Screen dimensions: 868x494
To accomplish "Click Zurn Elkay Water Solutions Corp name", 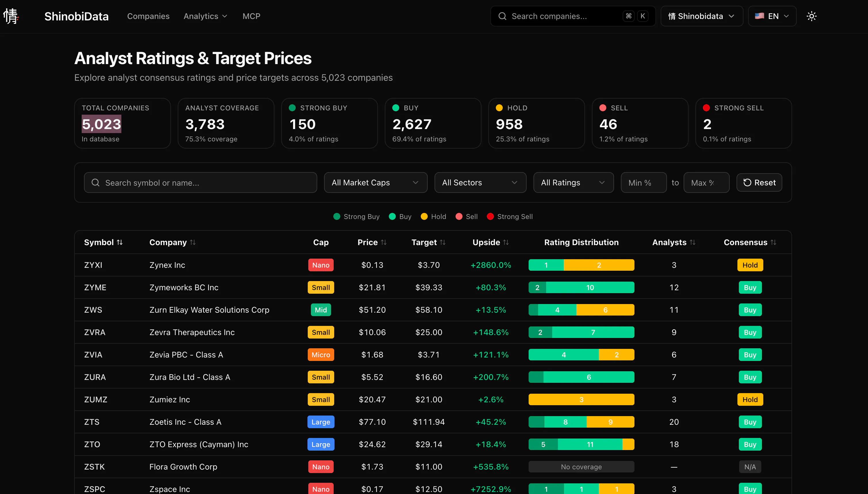I will coord(209,310).
